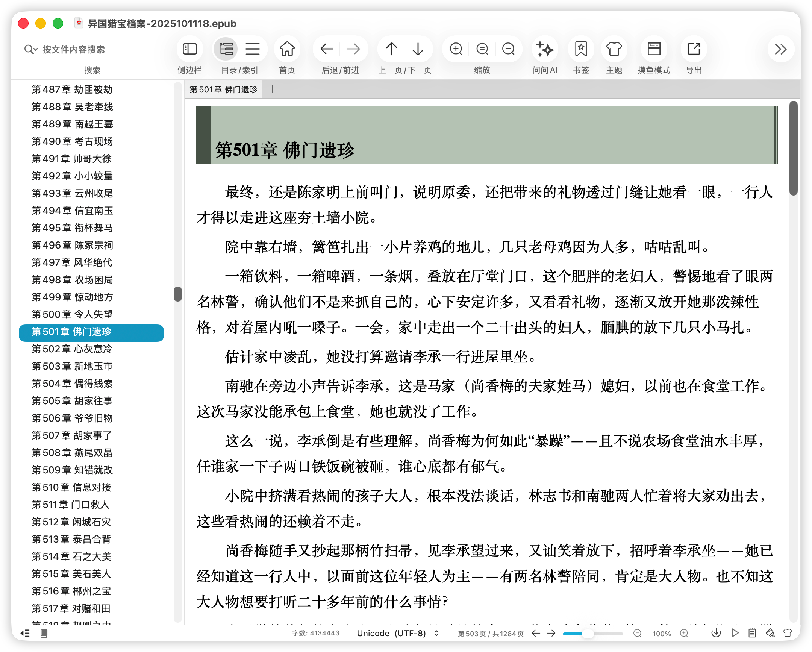Add a bookmark with bookmark icon
Image resolution: width=812 pixels, height=652 pixels.
(581, 49)
